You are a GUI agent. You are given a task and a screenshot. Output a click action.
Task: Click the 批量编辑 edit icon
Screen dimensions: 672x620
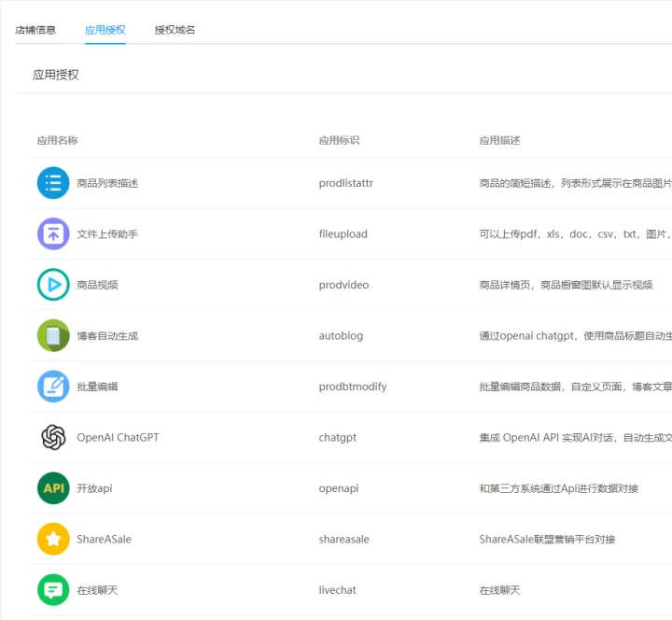pos(53,387)
